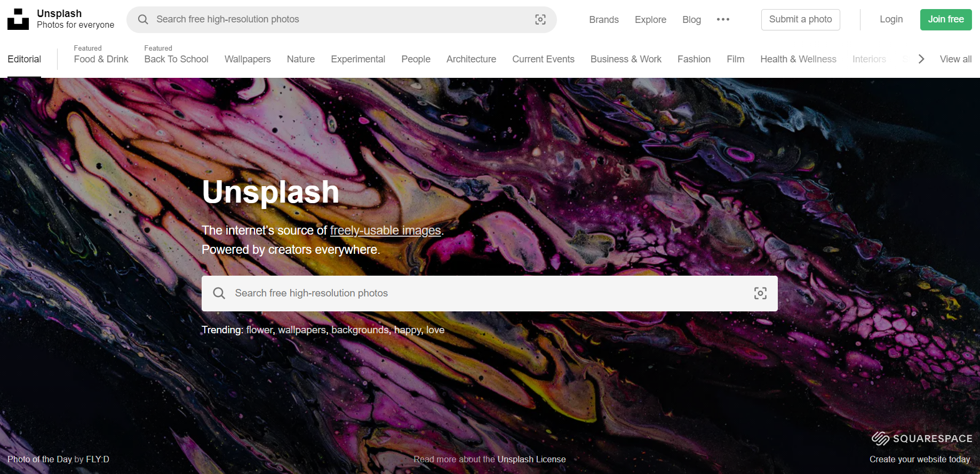980x474 pixels.
Task: Open the three-dot more menu
Action: point(723,19)
